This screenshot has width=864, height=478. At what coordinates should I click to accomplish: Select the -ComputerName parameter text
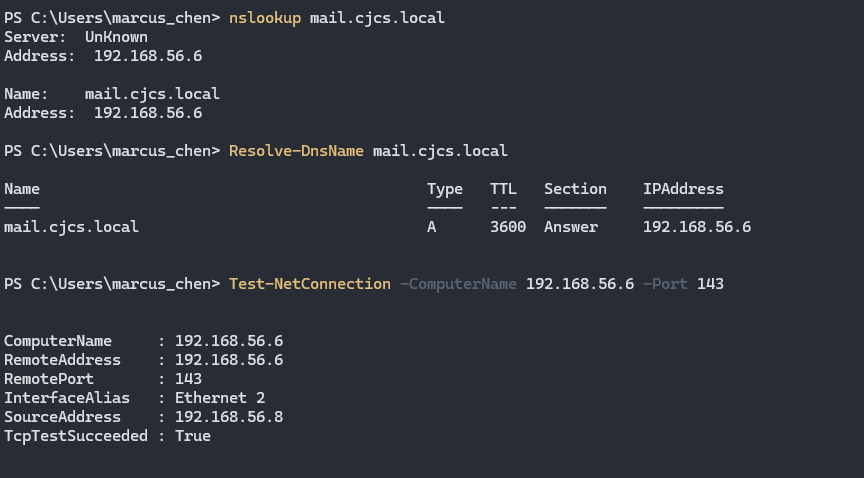click(x=458, y=284)
